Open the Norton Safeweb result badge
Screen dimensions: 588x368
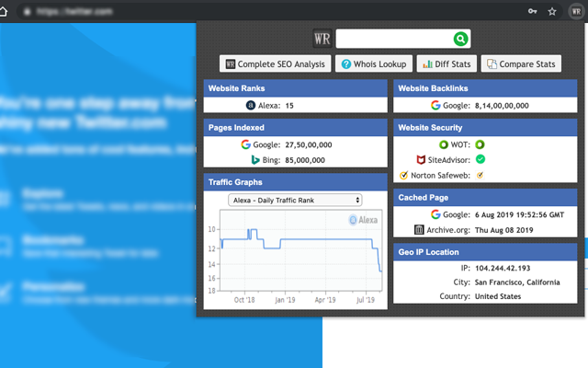[480, 175]
